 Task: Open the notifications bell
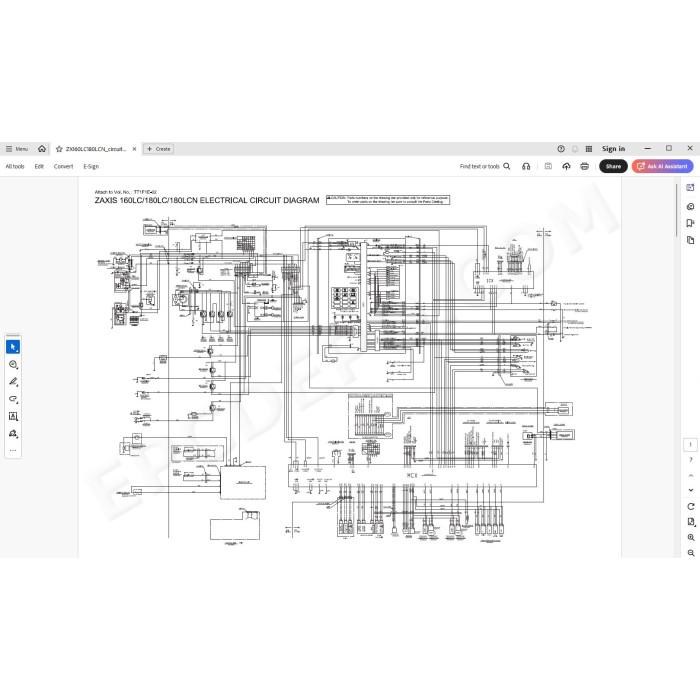575,149
